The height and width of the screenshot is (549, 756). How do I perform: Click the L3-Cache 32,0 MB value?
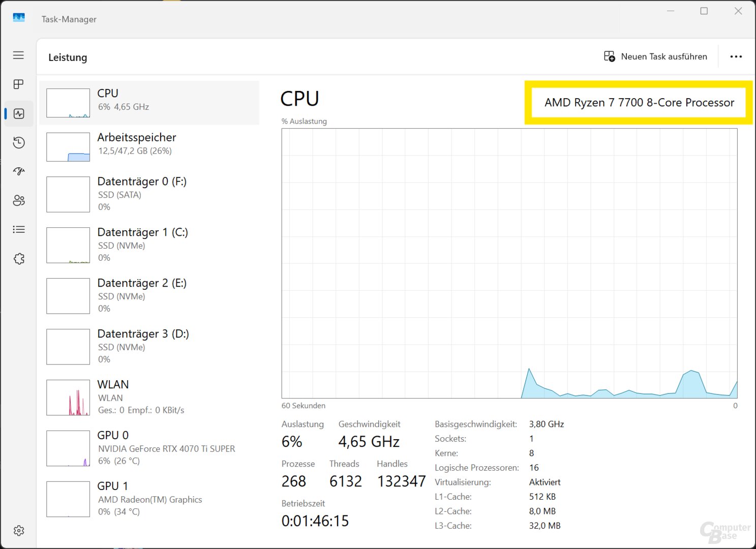pos(545,526)
